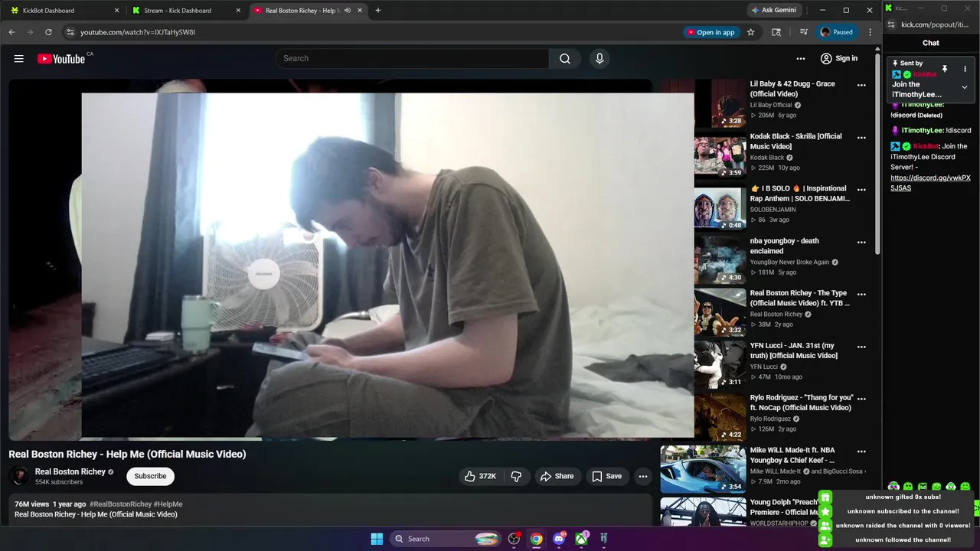The height and width of the screenshot is (551, 980).
Task: Open options menu for Lil Baby Grace video
Action: (x=861, y=85)
